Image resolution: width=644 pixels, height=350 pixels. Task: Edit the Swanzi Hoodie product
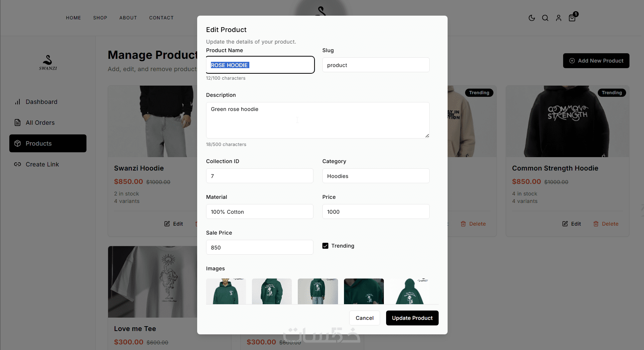(174, 224)
